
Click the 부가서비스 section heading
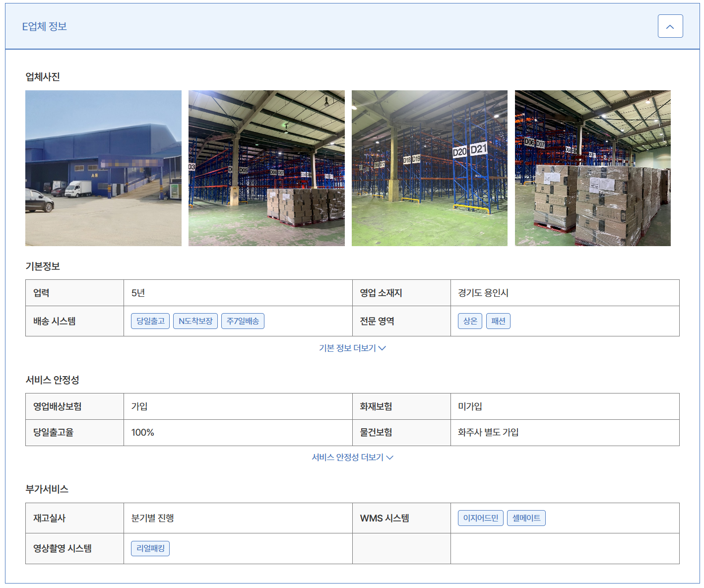click(x=47, y=489)
